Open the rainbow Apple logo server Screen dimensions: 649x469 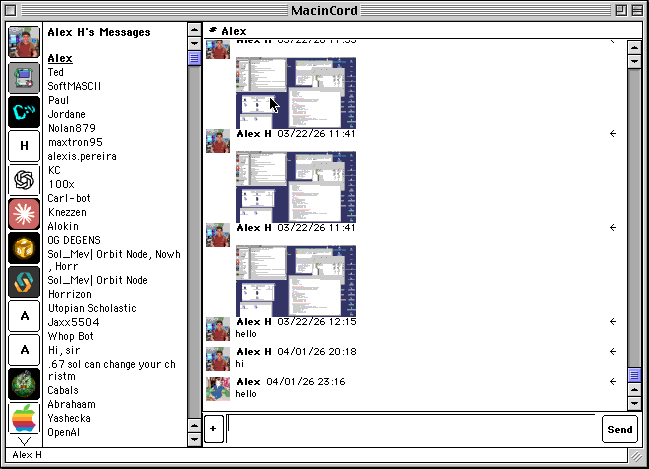click(x=24, y=418)
